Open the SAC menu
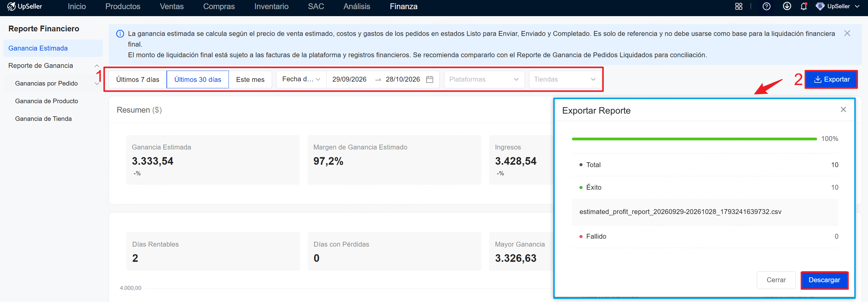This screenshot has height=302, width=868. coord(316,6)
